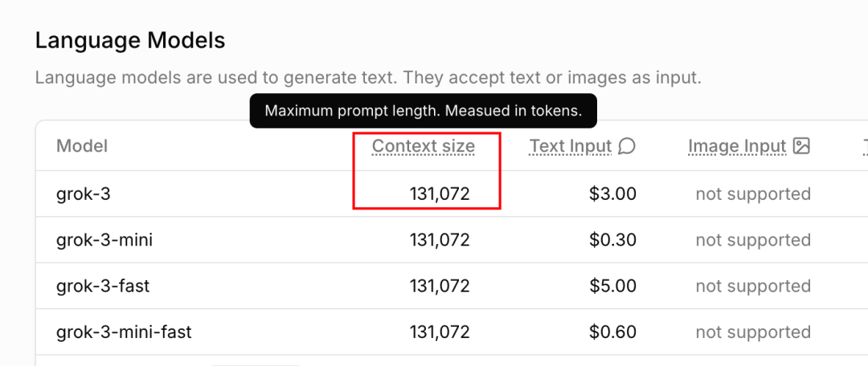The width and height of the screenshot is (868, 366).
Task: Click 'not supported' in the grok-3 row
Action: (753, 193)
